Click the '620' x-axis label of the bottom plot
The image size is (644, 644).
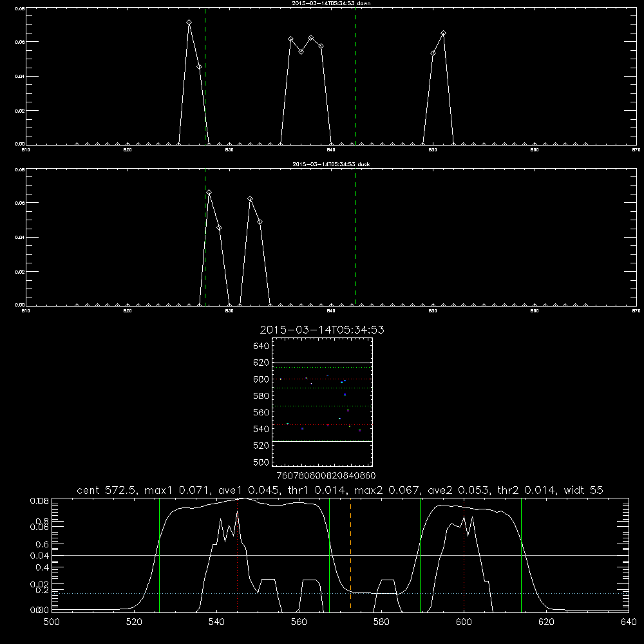pyautogui.click(x=546, y=622)
